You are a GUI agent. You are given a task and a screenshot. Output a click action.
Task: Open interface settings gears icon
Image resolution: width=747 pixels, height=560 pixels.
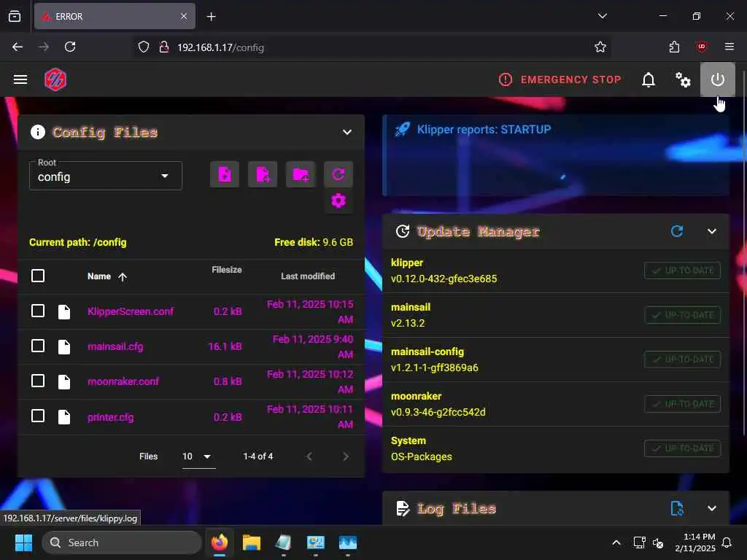click(x=683, y=79)
